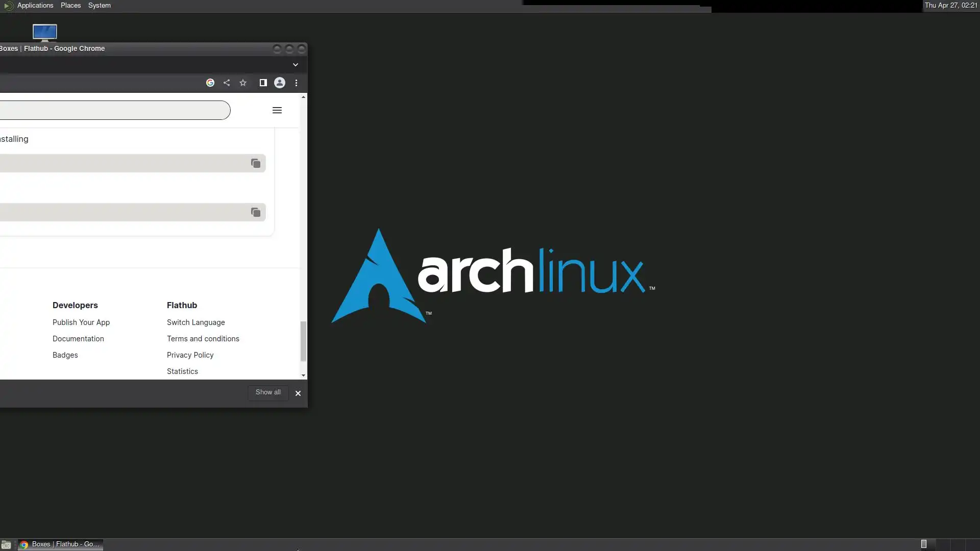Click the Google icon in the address bar
Screen dimensions: 980x551
tap(210, 83)
